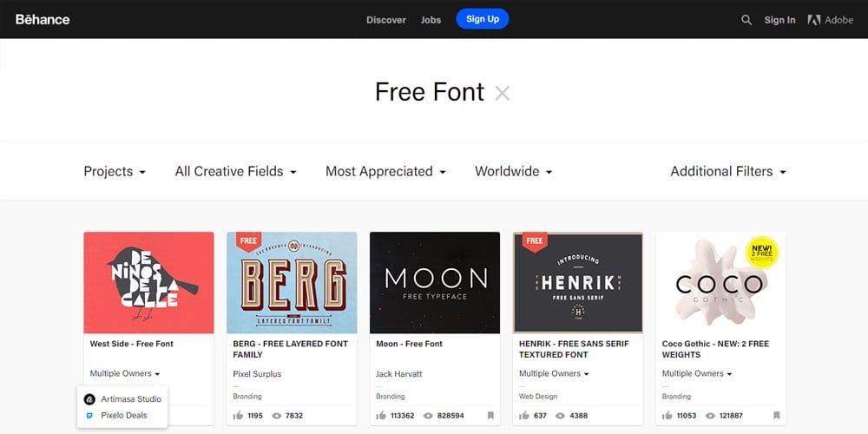Open the Most Appreciated sort dropdown

(386, 172)
